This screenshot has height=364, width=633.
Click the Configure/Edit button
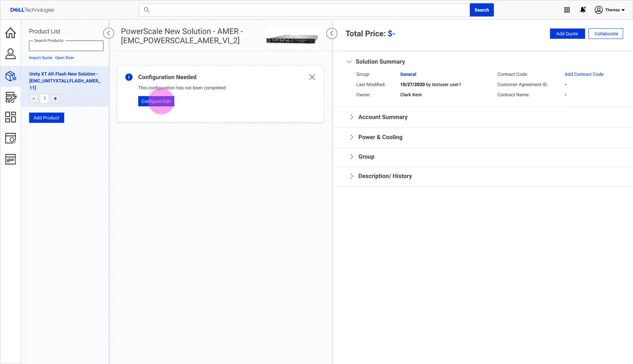tap(156, 101)
